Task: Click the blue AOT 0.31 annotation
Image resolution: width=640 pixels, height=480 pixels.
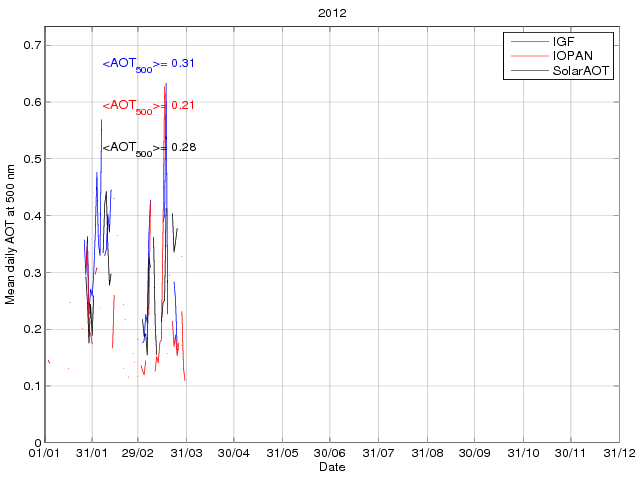Action: [x=148, y=64]
